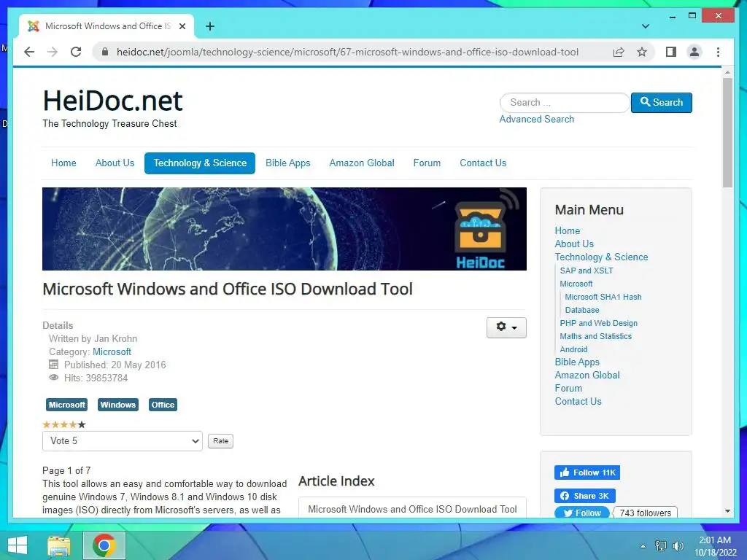Bookmark page with the star icon
Image resolution: width=747 pixels, height=560 pixels.
click(642, 52)
